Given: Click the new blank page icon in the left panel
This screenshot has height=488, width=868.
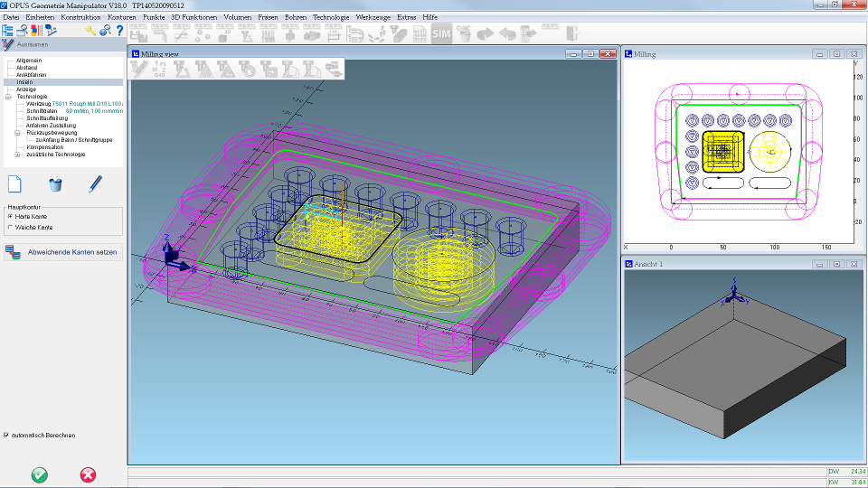Looking at the screenshot, I should [x=15, y=183].
